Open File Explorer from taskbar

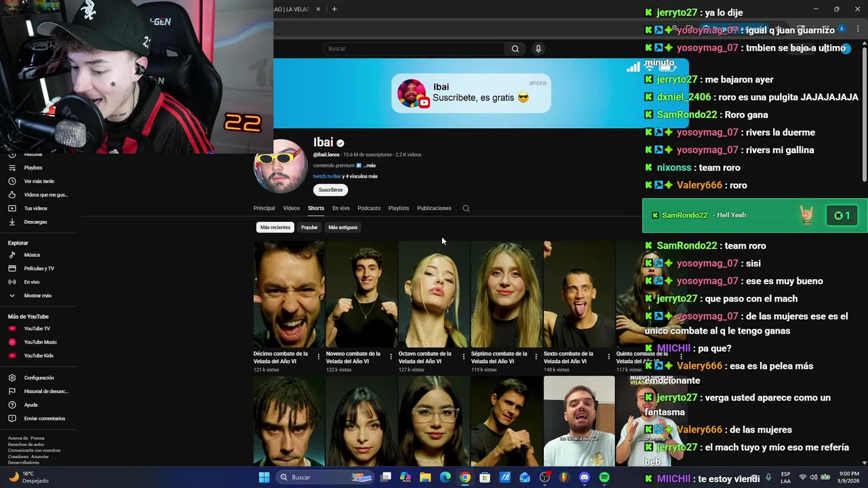(x=425, y=477)
